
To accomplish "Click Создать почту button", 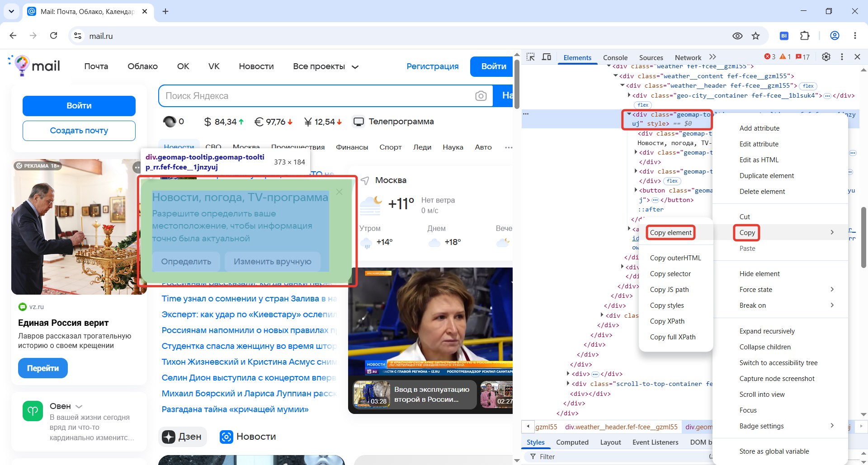I will 79,131.
